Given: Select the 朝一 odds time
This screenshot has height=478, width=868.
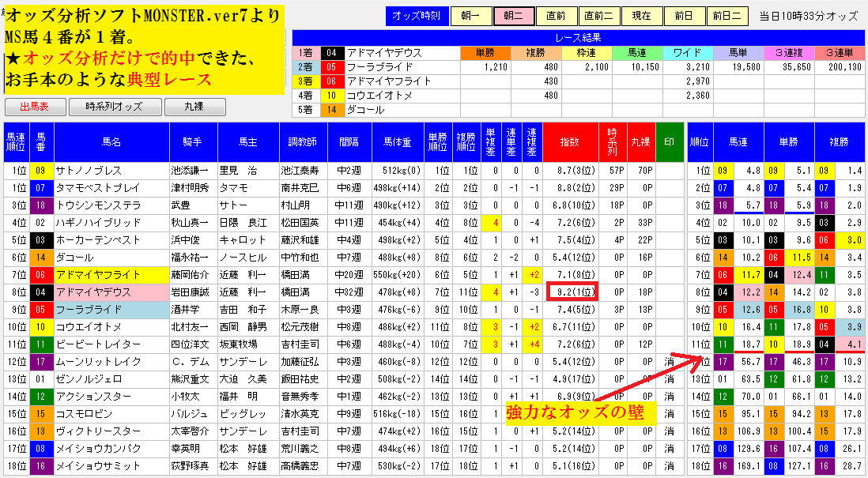Looking at the screenshot, I should [471, 16].
